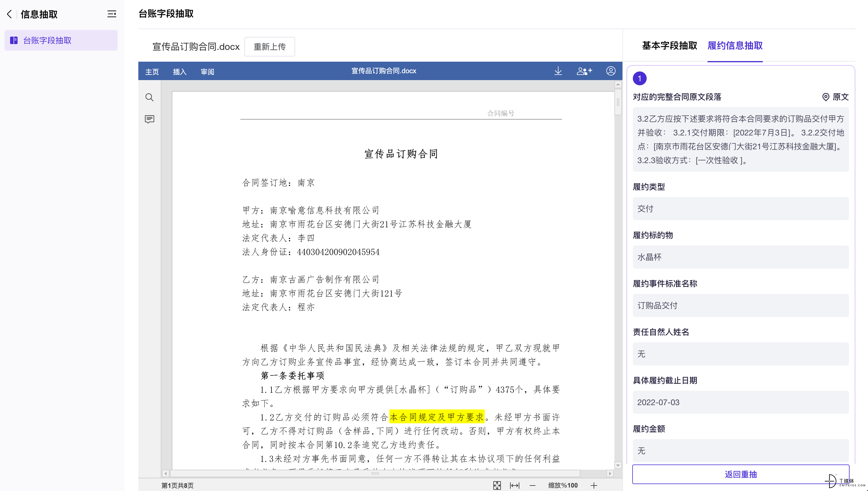Click the 责任自然人姓名 field

pos(741,354)
